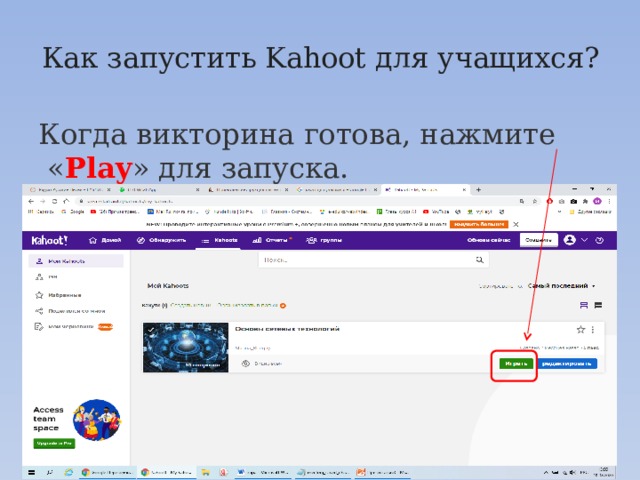Bookmark page with star icon in address bar
Viewport: 640px width, 480px height.
pos(534,201)
